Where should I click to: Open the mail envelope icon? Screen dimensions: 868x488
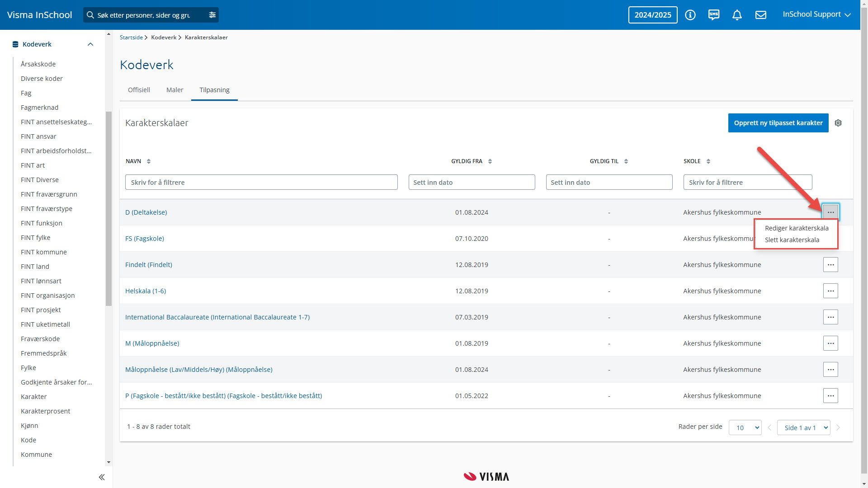click(x=760, y=15)
